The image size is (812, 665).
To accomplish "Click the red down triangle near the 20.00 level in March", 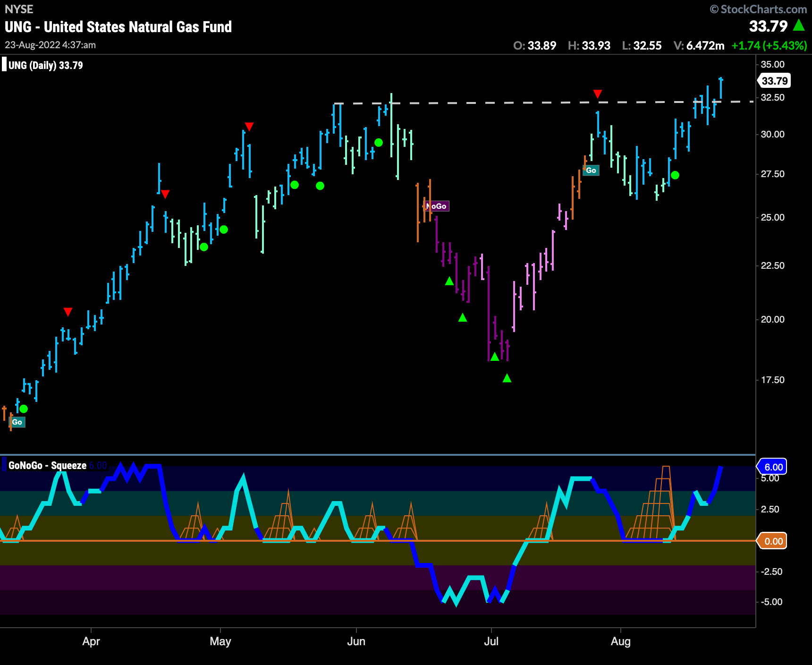I will (68, 312).
